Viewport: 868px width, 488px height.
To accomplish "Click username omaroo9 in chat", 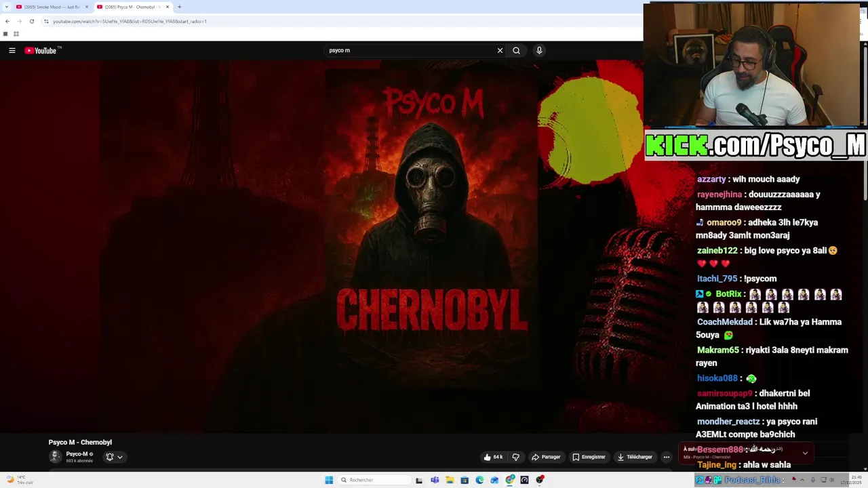I will 724,222.
